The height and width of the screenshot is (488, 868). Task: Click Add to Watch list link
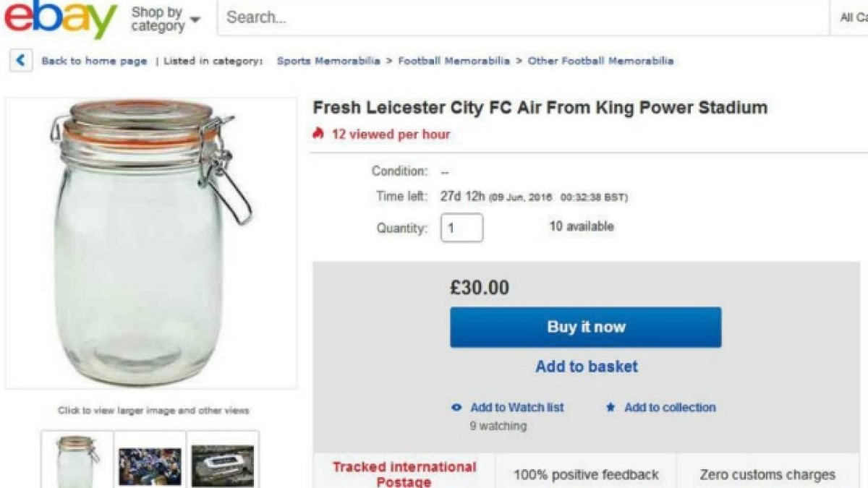[x=516, y=408]
